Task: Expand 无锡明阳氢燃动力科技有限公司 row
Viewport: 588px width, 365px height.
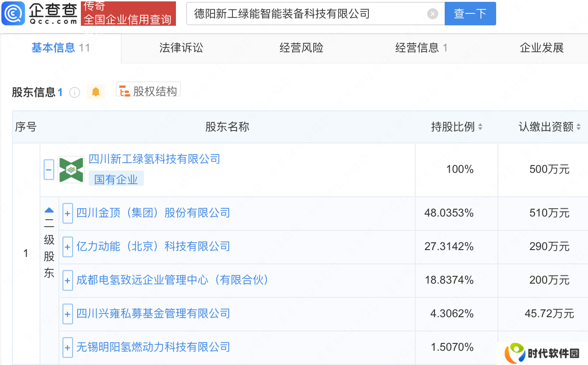Action: coord(68,348)
